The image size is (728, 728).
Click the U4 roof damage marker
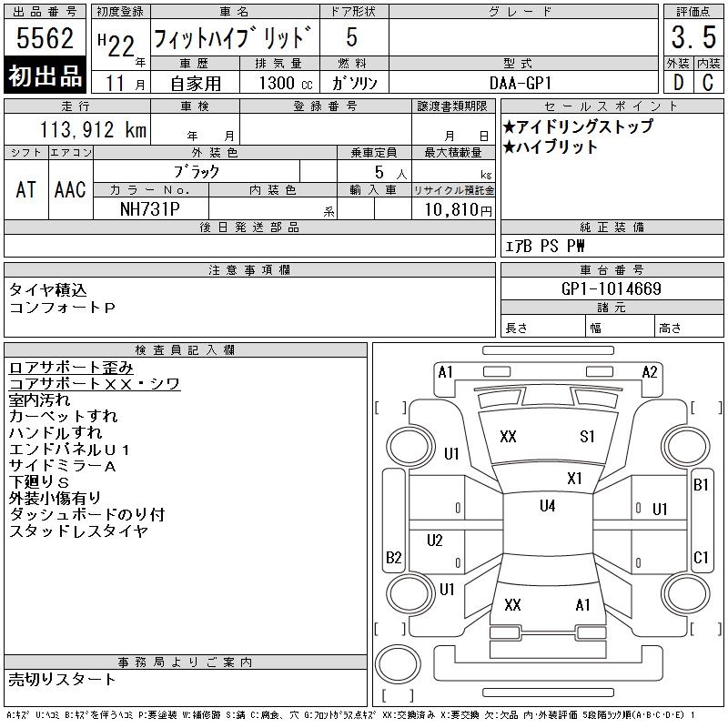click(548, 506)
